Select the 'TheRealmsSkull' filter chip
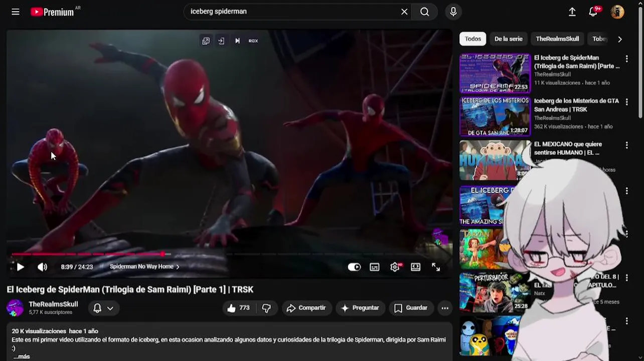This screenshot has height=361, width=644. tap(557, 39)
